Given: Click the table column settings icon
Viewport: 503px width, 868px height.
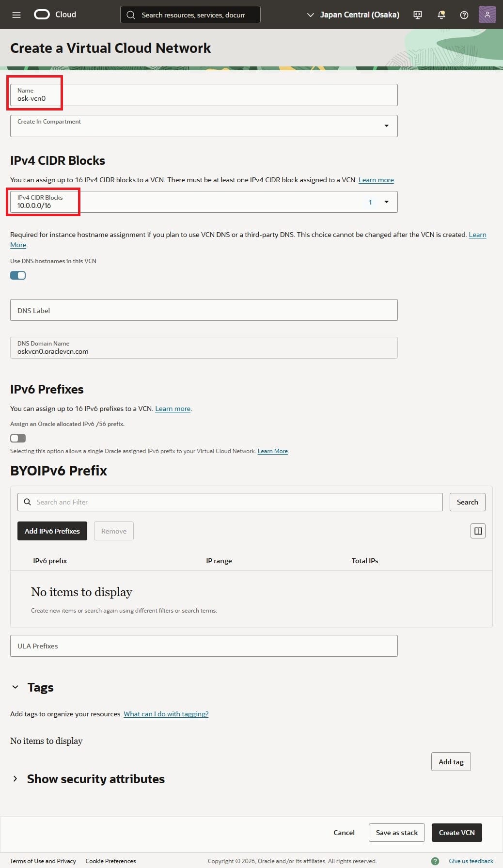Looking at the screenshot, I should pos(478,531).
